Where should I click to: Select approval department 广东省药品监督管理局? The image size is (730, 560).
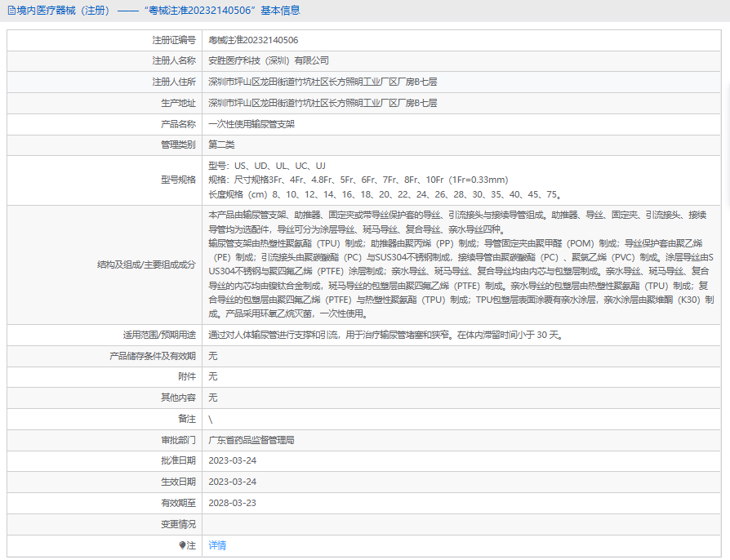pos(251,440)
